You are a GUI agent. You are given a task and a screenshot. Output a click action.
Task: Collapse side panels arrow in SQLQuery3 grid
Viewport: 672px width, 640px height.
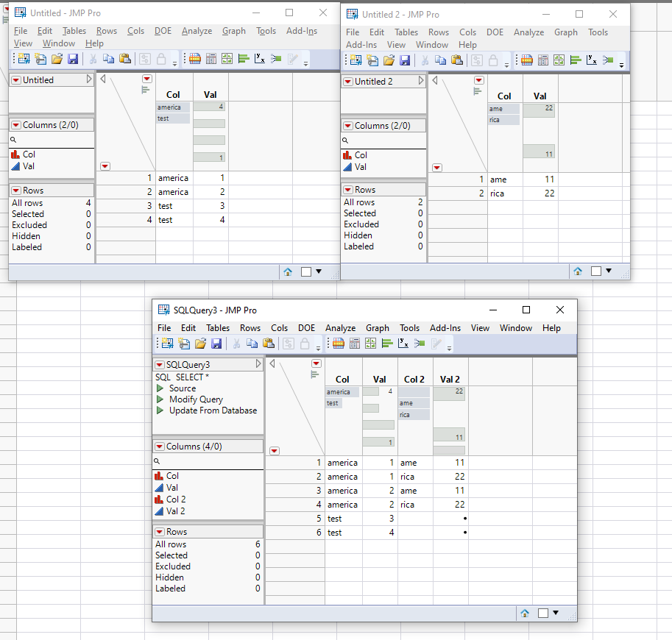[272, 363]
